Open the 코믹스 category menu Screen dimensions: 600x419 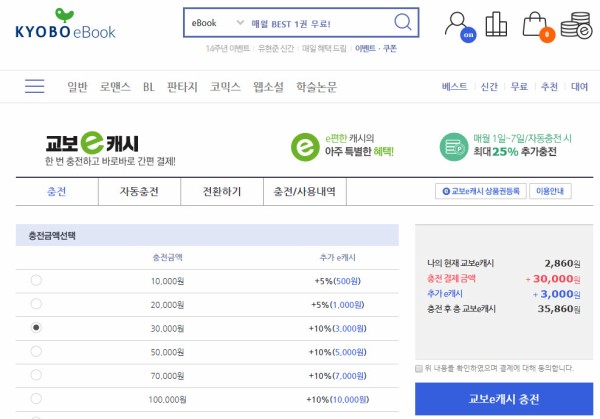click(x=225, y=87)
